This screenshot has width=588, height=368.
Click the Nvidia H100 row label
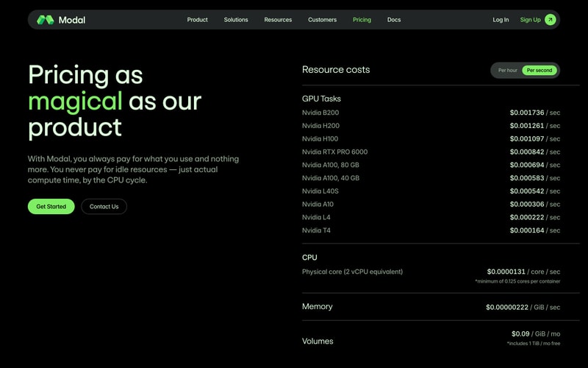pyautogui.click(x=320, y=139)
